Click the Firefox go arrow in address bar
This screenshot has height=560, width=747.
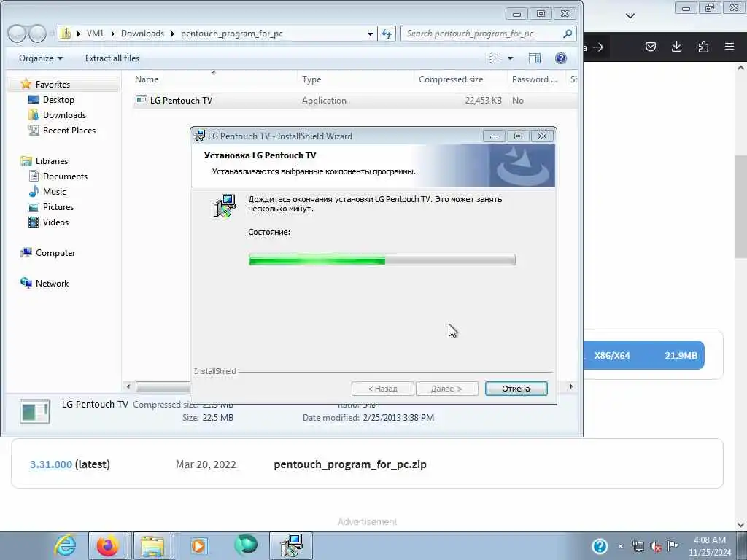tap(598, 47)
